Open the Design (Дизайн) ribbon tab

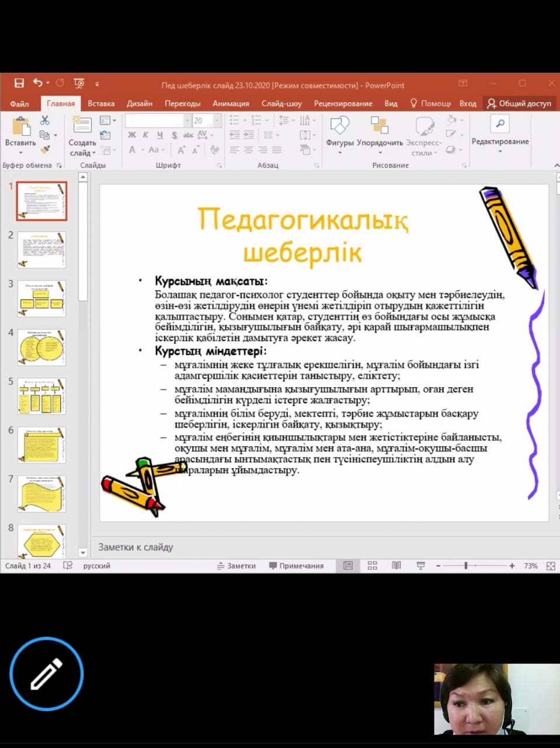tap(140, 103)
